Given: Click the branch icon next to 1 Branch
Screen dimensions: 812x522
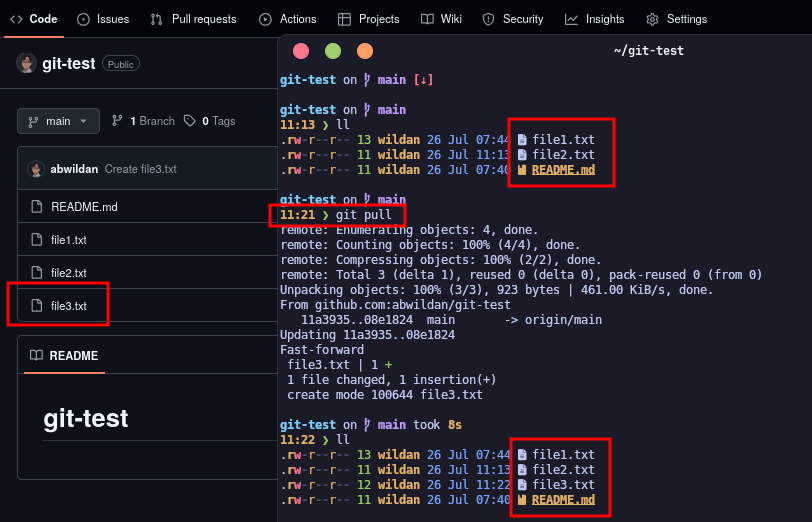Looking at the screenshot, I should pos(117,121).
